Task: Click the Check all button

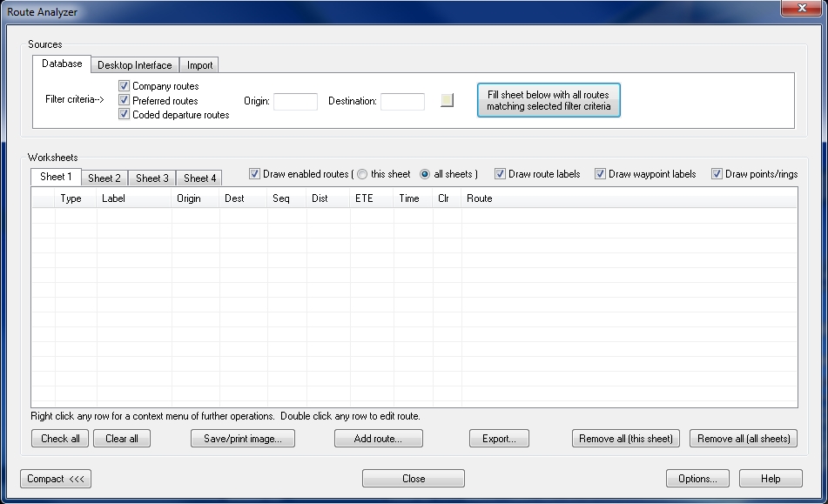Action: (x=60, y=439)
